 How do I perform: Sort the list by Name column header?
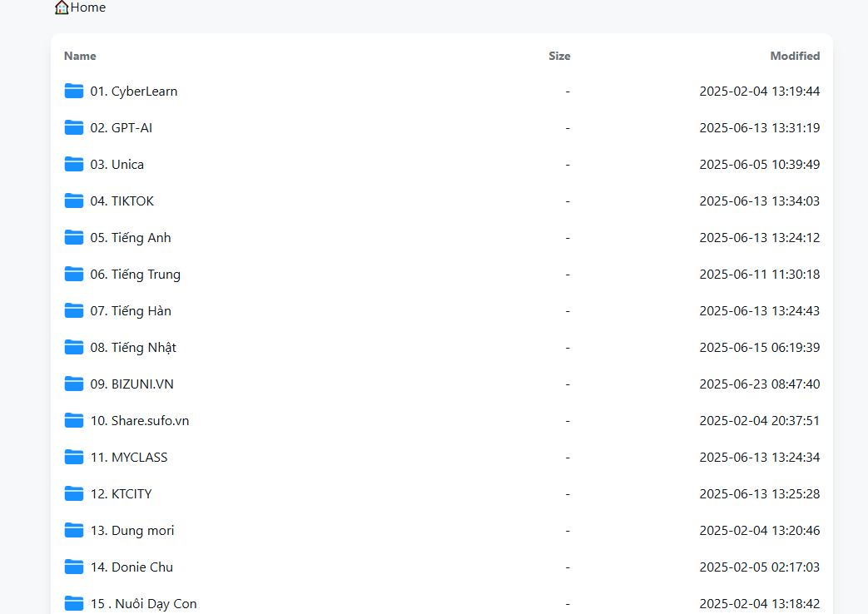tap(80, 56)
